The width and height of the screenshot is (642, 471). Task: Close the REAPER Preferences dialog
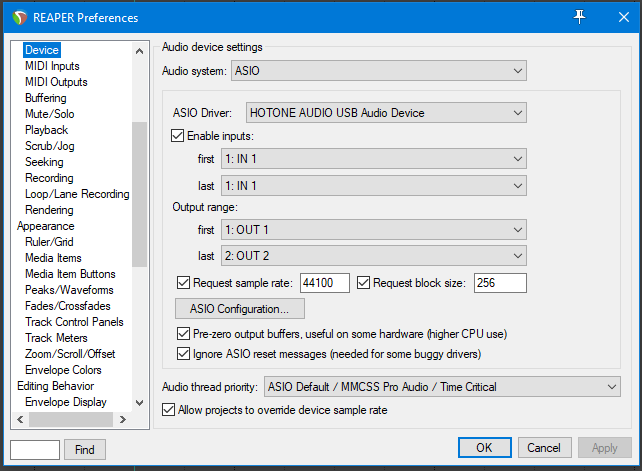(618, 17)
